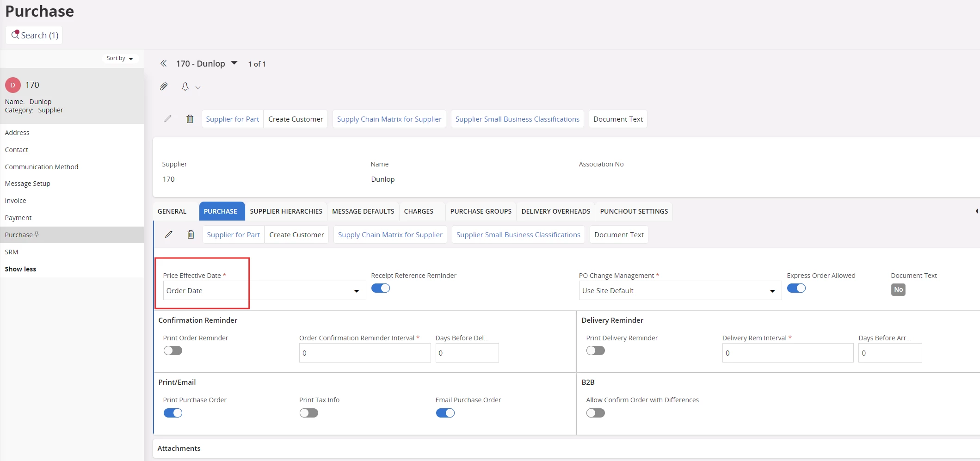Click the notification bell icon
Image resolution: width=980 pixels, height=461 pixels.
pos(185,86)
